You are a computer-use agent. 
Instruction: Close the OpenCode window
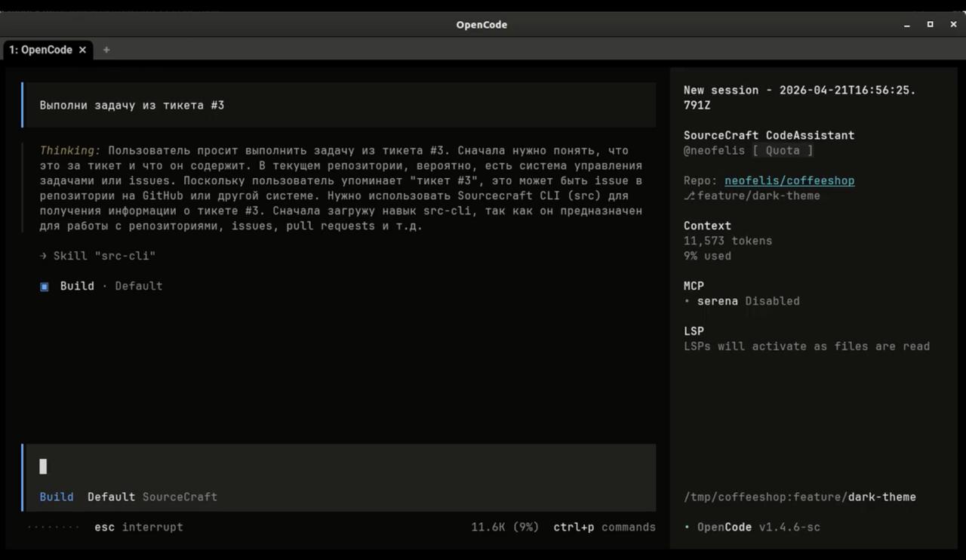(953, 25)
